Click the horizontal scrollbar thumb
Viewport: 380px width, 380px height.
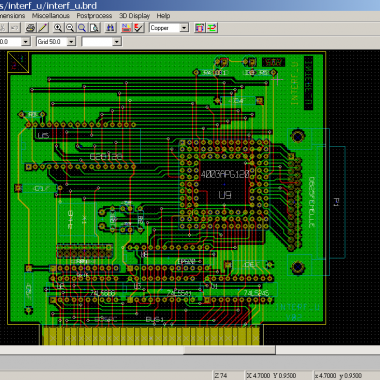pos(229,350)
